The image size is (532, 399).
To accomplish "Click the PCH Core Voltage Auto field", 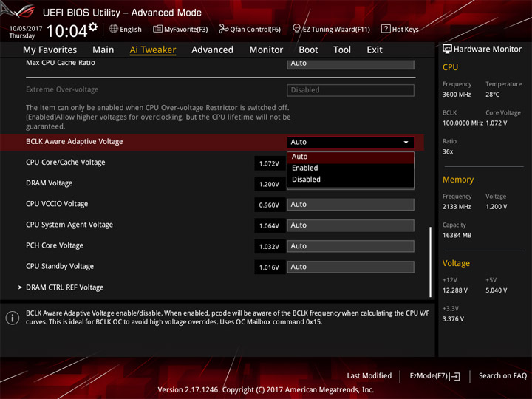I will coord(350,246).
